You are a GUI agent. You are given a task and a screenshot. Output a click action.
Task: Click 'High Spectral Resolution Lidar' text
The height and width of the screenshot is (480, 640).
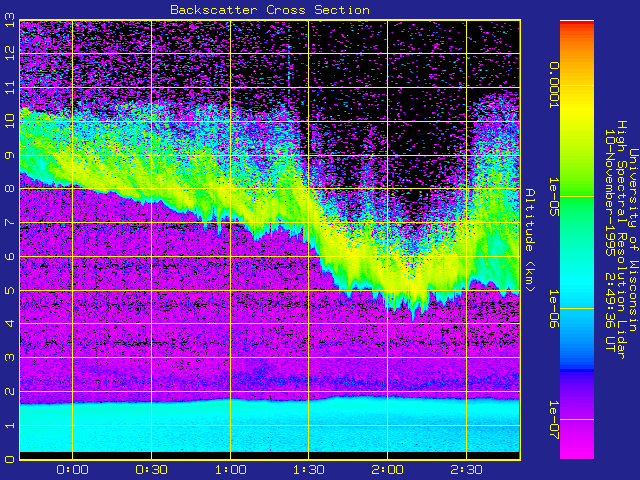point(621,240)
